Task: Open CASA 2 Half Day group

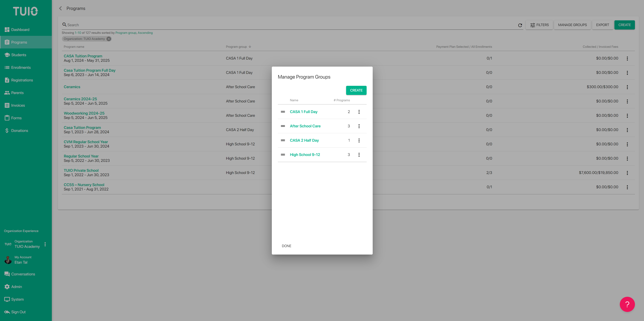Action: [x=304, y=140]
